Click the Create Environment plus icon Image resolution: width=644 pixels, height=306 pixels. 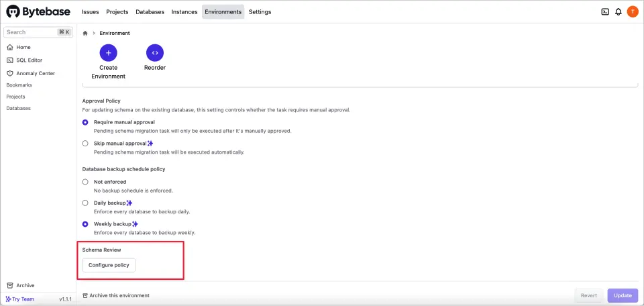[108, 53]
